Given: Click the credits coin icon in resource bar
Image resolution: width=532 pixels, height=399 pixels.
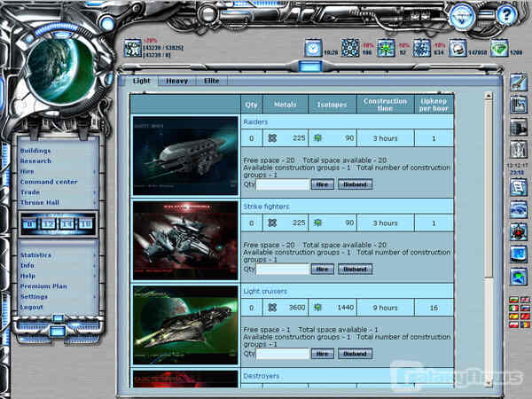Looking at the screenshot, I should pyautogui.click(x=458, y=48).
